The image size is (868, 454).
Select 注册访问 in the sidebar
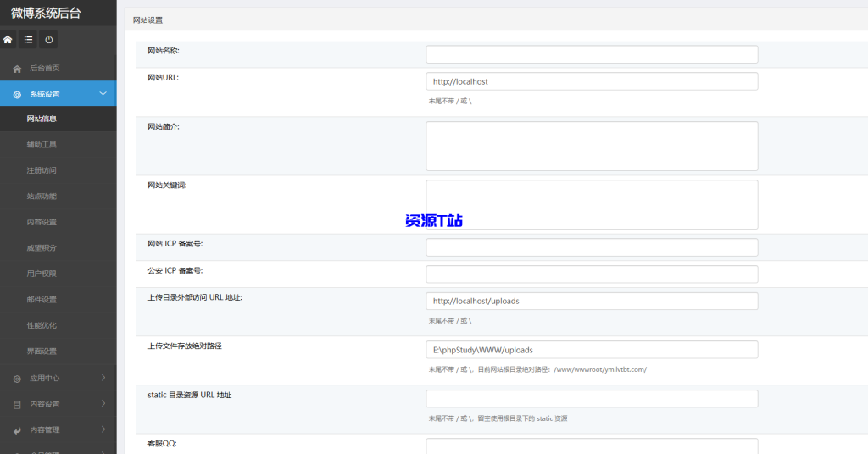(x=42, y=170)
